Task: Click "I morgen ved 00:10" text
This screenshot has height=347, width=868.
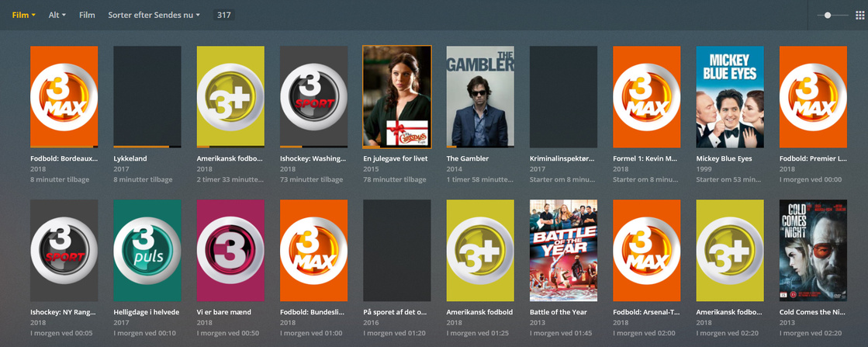Action: point(146,333)
